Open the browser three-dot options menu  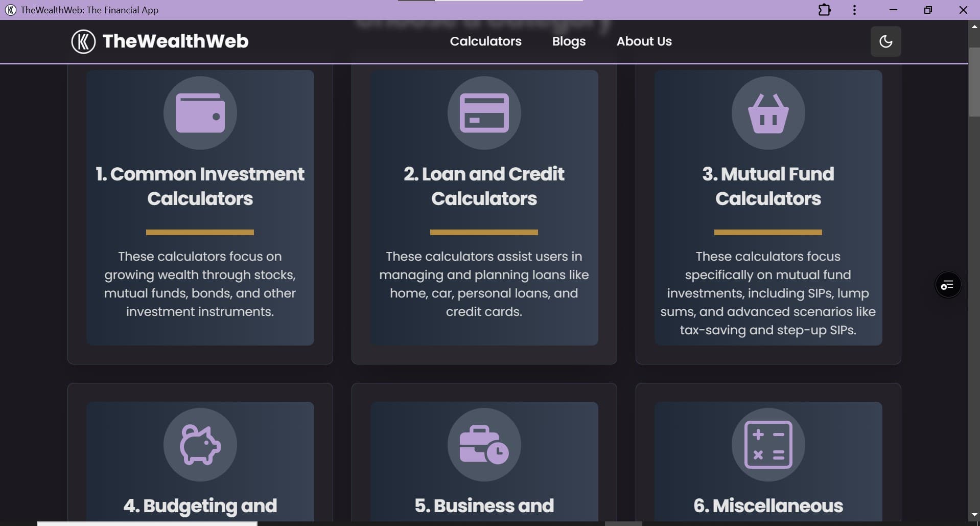pyautogui.click(x=854, y=10)
